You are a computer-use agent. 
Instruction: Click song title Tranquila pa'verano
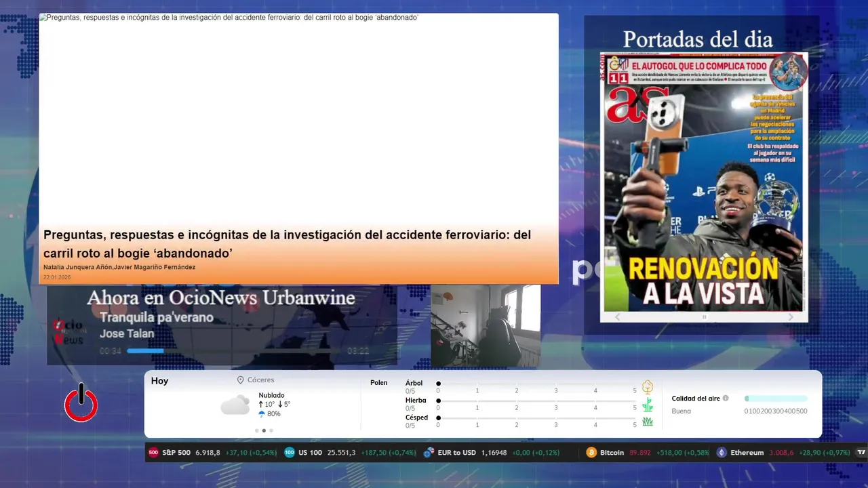click(156, 317)
